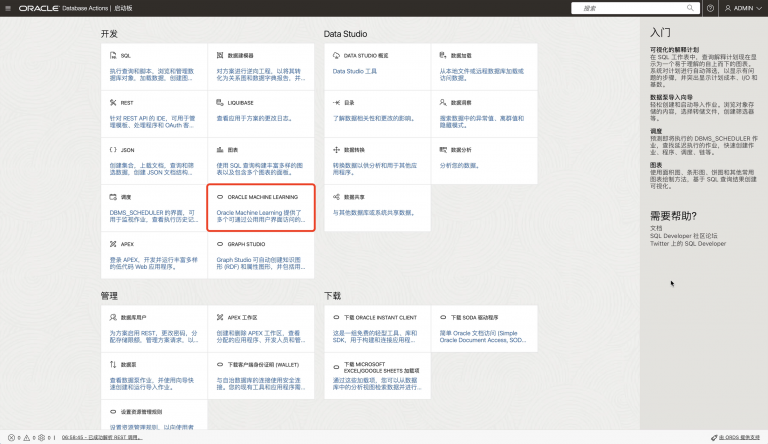Open the Oracle Machine Learning card

[x=261, y=208]
